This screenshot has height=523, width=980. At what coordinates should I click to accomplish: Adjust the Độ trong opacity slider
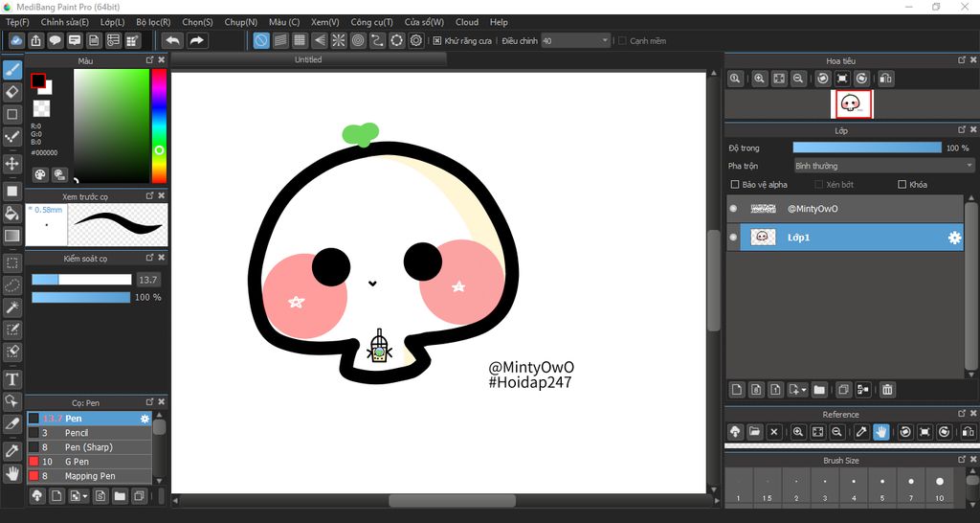(867, 148)
